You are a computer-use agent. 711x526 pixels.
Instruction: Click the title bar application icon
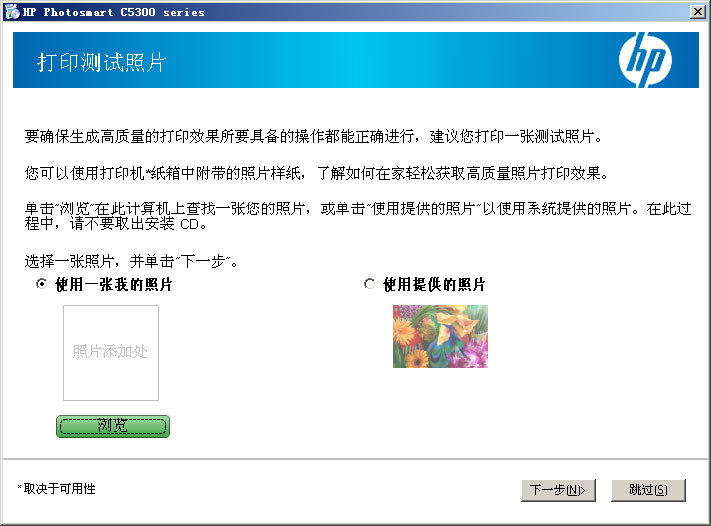11,12
